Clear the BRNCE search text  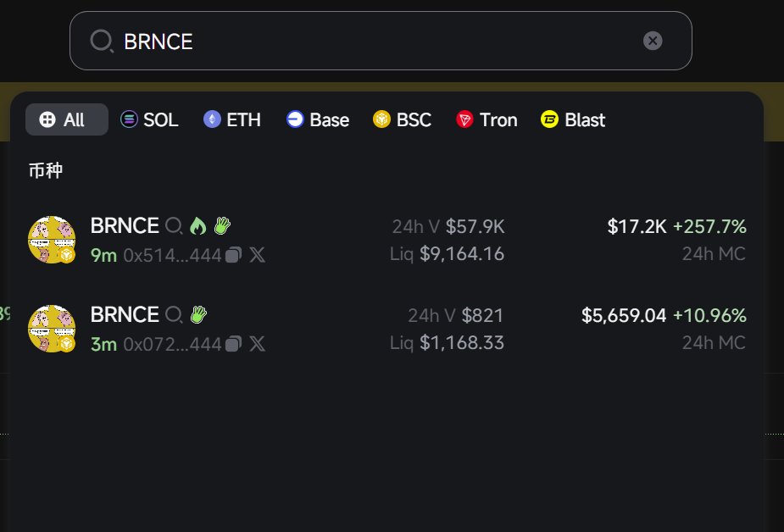tap(653, 41)
